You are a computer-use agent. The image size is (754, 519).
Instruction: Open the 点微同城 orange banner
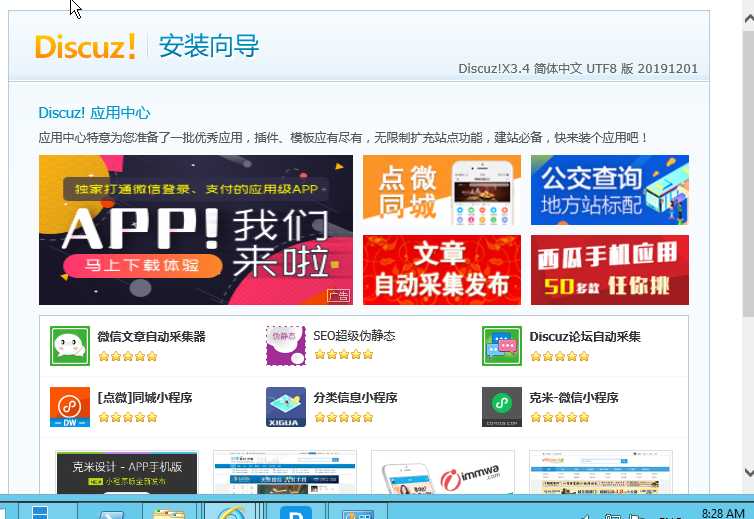coord(441,190)
